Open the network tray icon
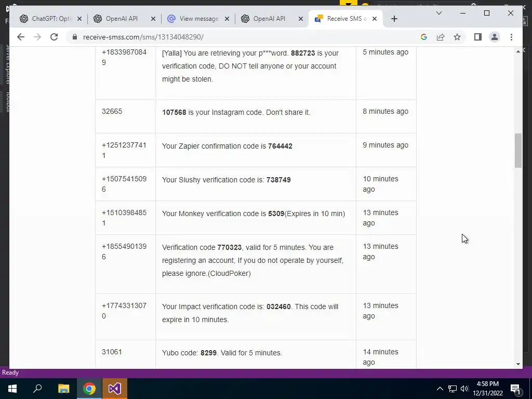The height and width of the screenshot is (399, 532). pos(453,389)
